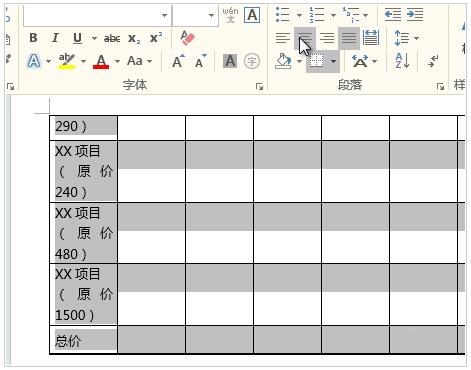
Task: Click the decrease indent icon
Action: click(393, 15)
